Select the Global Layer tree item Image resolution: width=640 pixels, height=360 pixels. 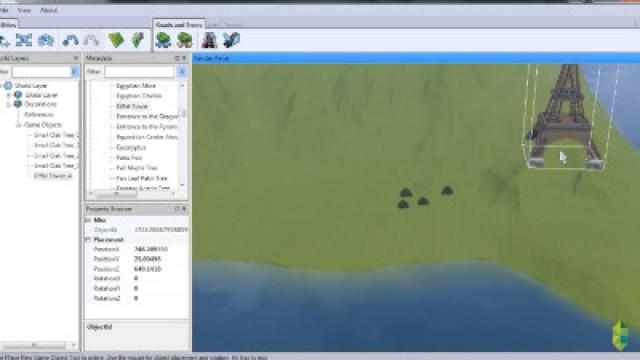click(x=41, y=95)
